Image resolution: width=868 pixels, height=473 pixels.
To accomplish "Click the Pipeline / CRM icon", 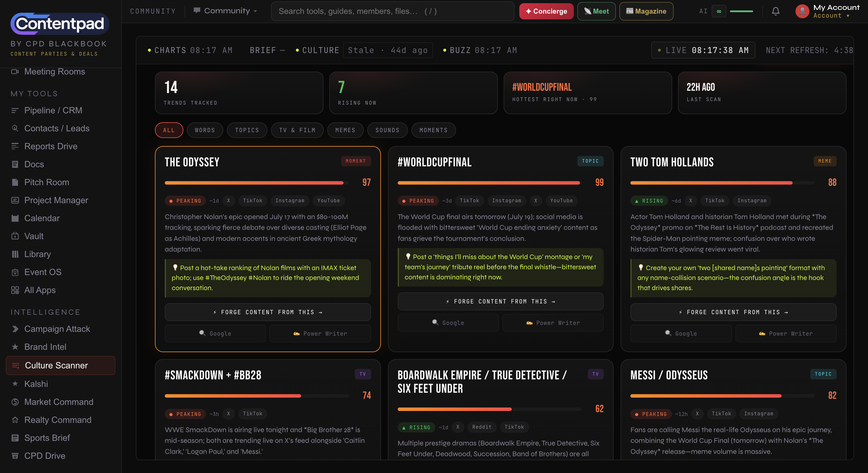I will (15, 110).
